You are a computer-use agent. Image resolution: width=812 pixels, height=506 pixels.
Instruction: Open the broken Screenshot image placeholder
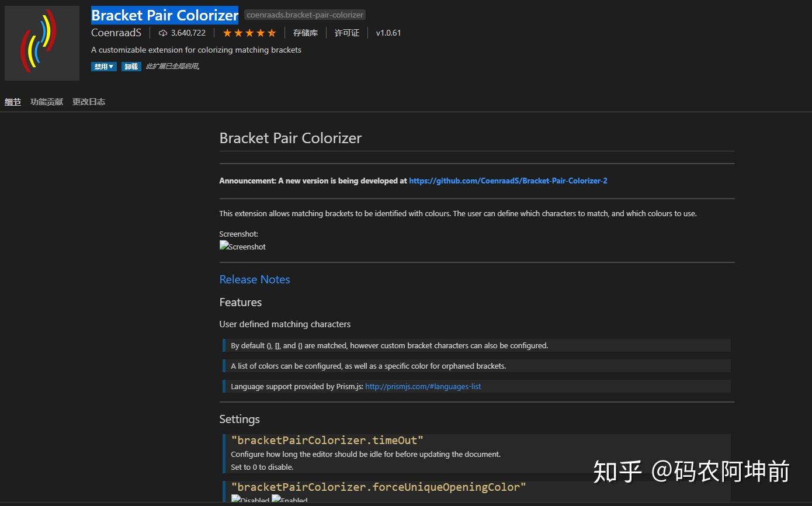pos(242,246)
